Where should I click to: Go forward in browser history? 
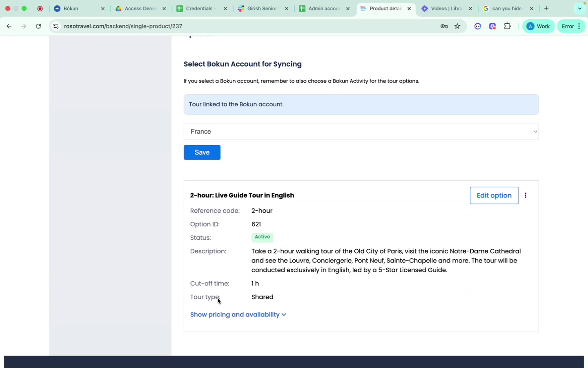(24, 26)
